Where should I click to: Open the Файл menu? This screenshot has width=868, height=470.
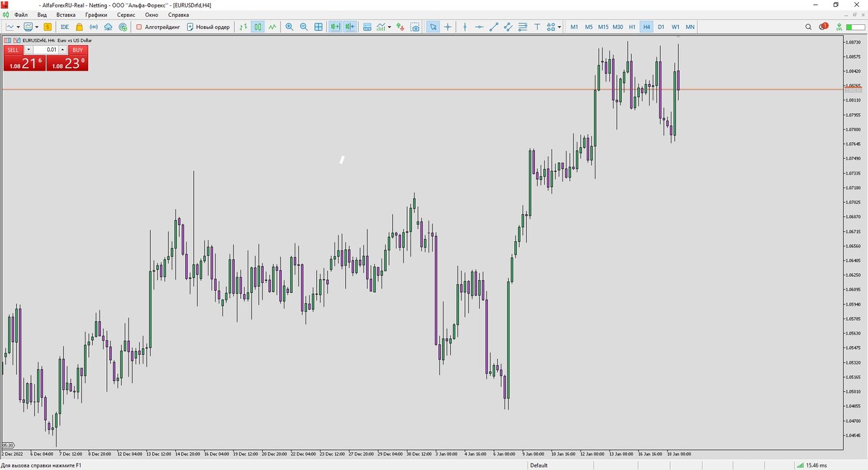pos(21,15)
